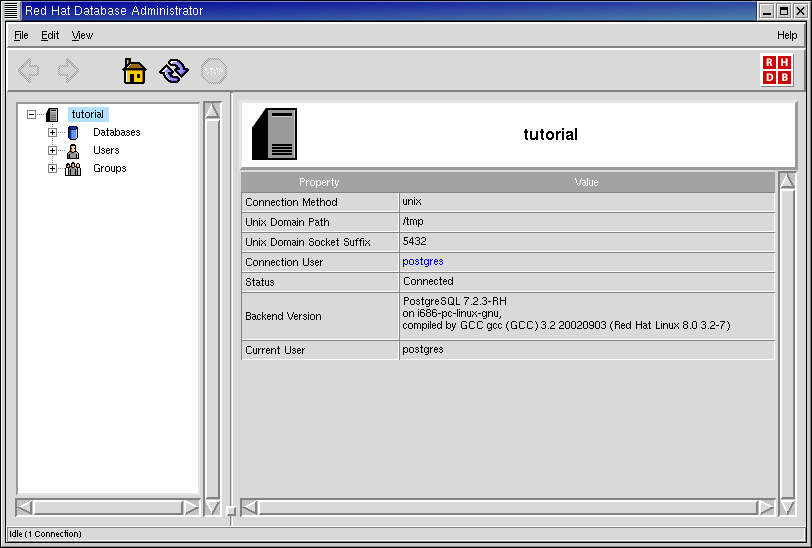Click the Connection Method cell
Screen dimensions: 812x548
(x=320, y=202)
